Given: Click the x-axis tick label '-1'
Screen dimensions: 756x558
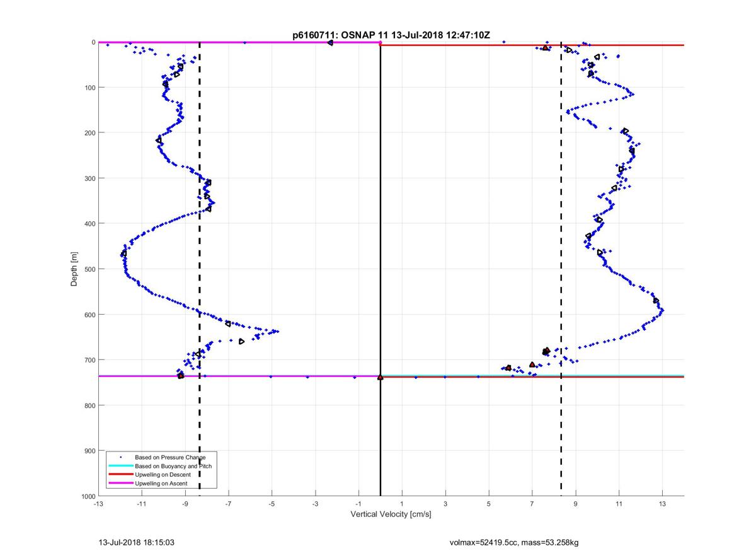Looking at the screenshot, I should click(x=358, y=504).
